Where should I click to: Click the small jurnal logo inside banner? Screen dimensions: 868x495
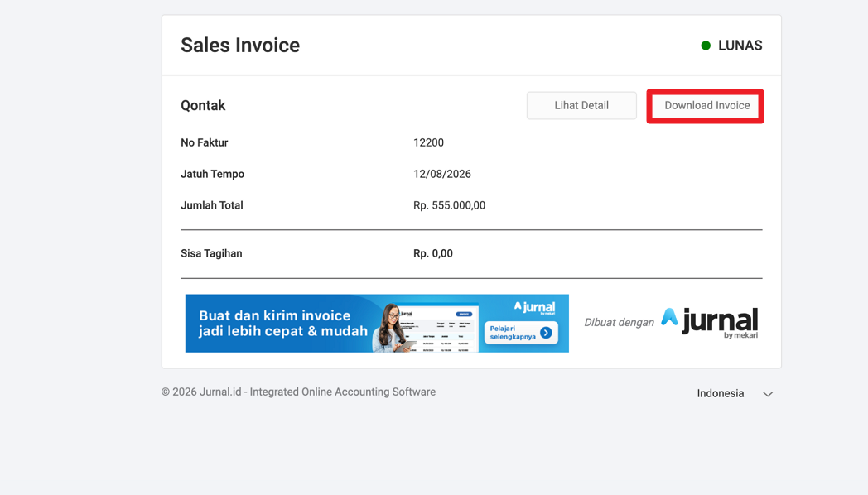click(535, 308)
